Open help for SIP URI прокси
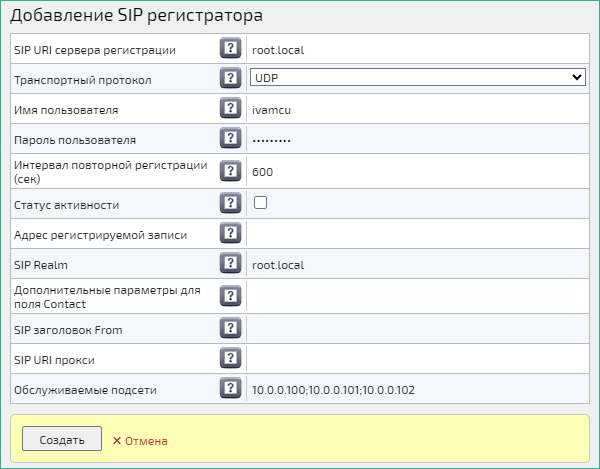 230,358
